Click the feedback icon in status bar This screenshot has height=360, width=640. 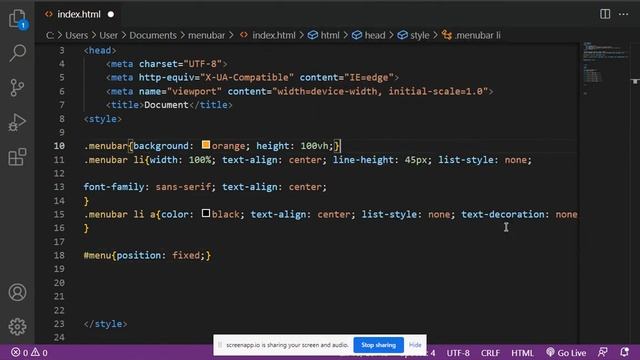click(x=602, y=352)
